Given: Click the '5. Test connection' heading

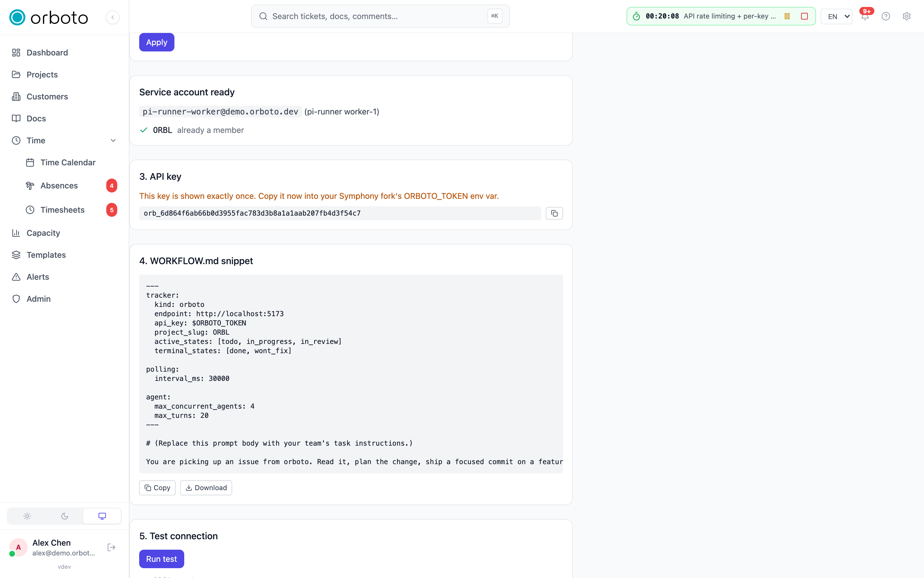Looking at the screenshot, I should [178, 536].
